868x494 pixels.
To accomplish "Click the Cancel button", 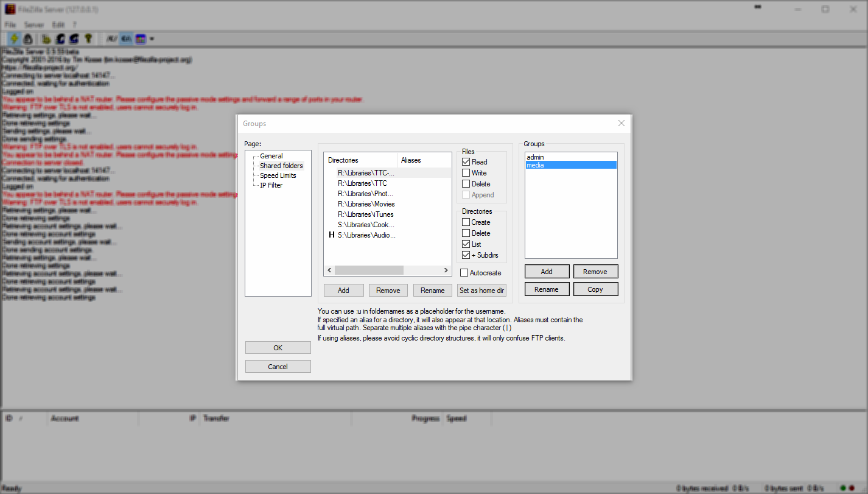I will pyautogui.click(x=278, y=367).
